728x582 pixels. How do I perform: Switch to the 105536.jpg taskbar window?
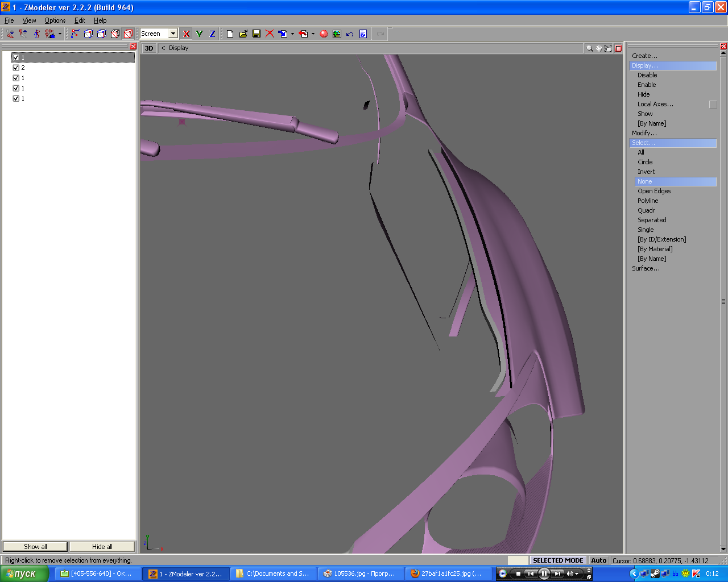361,574
